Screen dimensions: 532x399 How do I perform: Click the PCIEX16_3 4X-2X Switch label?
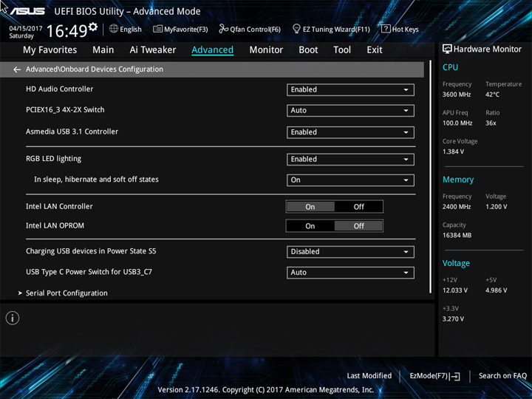[65, 110]
